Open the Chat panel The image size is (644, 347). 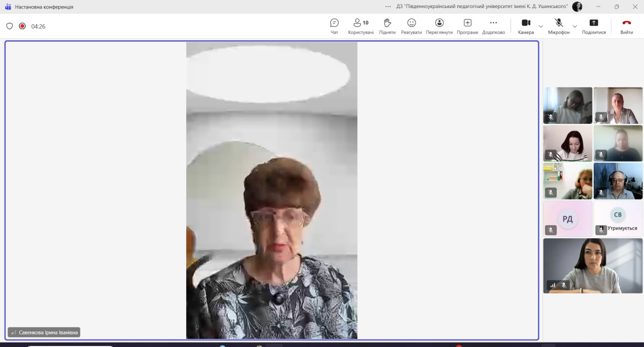(334, 26)
